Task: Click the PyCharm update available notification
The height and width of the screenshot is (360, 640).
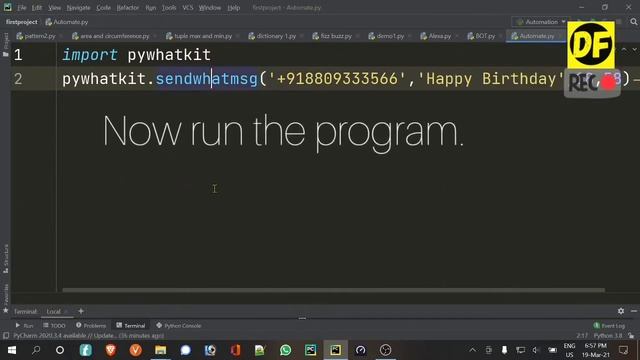Action: pyautogui.click(x=89, y=336)
